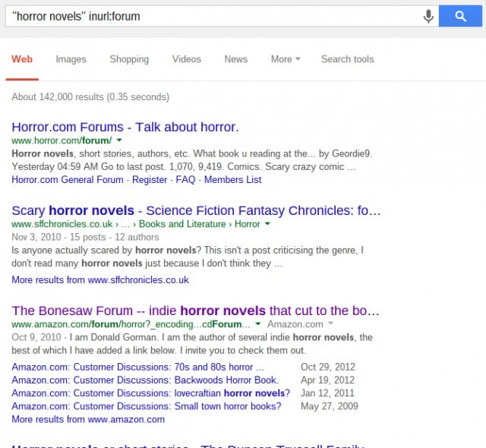Click the Nov 3, 2010 - 15 posts line
This screenshot has width=486, height=448.
pos(85,238)
